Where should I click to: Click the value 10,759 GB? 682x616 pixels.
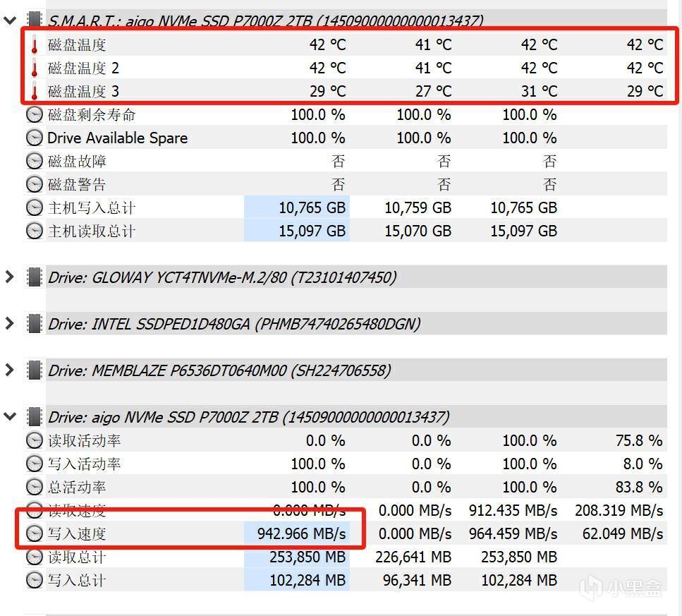pos(418,207)
